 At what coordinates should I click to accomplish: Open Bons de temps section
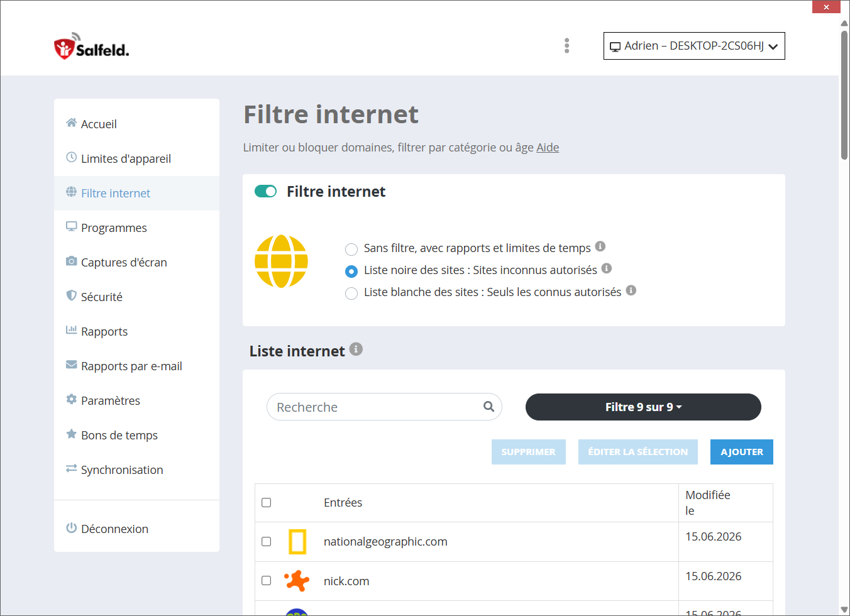coord(136,435)
